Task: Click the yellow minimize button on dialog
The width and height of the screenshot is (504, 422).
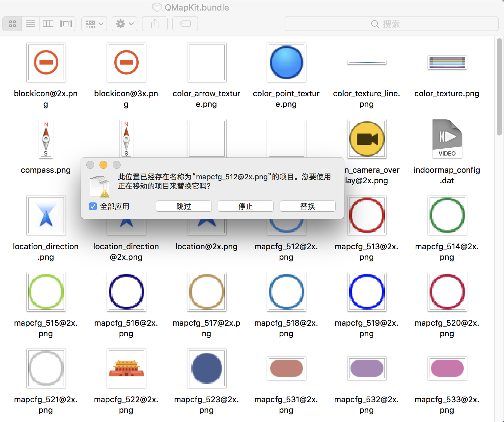Action: pos(103,165)
